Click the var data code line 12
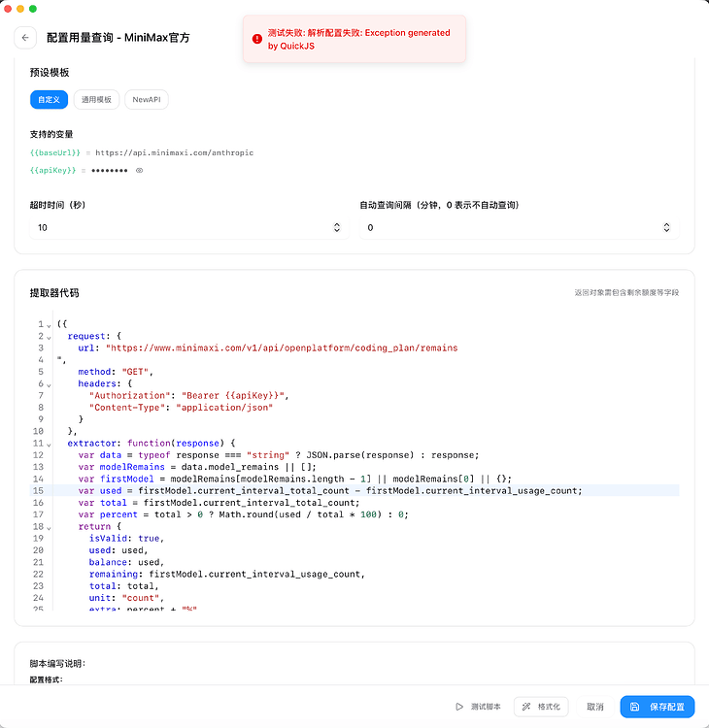The width and height of the screenshot is (709, 728). pos(279,455)
